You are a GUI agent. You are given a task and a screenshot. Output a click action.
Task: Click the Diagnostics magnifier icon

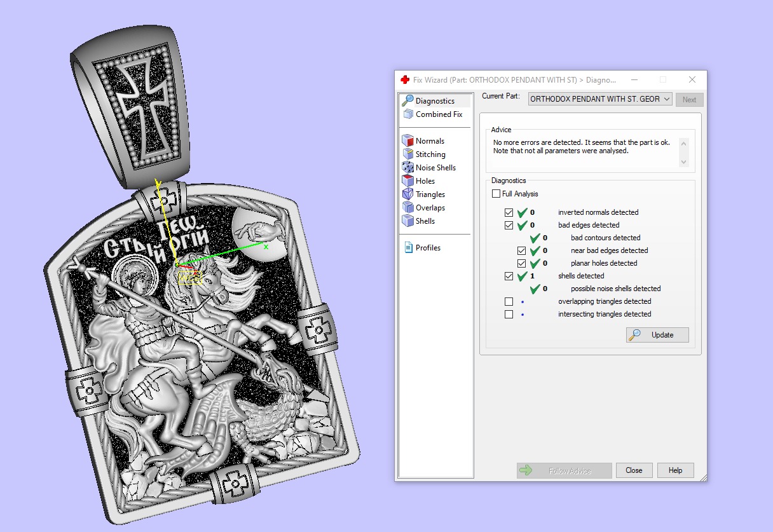[407, 100]
